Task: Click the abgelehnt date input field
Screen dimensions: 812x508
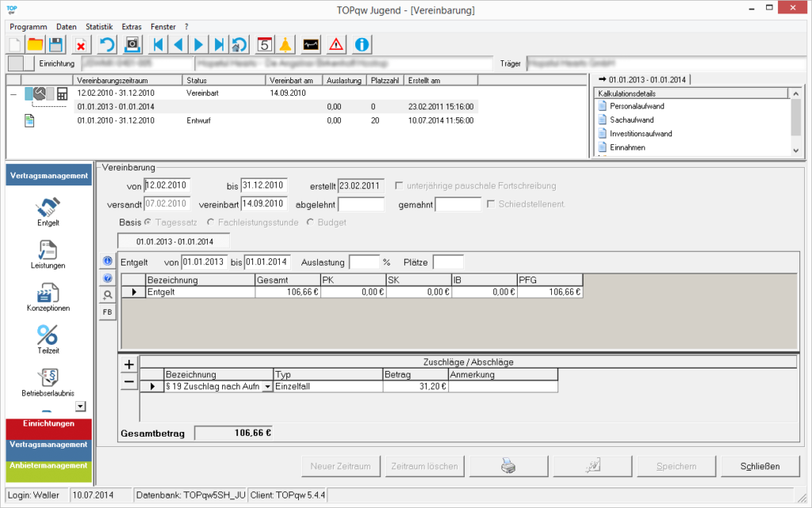Action: tap(361, 204)
